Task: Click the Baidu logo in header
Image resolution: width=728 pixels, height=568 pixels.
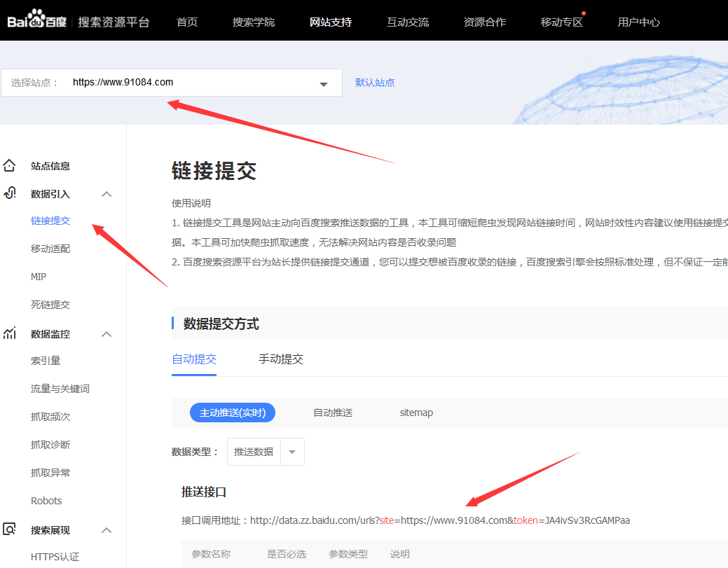Action: 38,21
